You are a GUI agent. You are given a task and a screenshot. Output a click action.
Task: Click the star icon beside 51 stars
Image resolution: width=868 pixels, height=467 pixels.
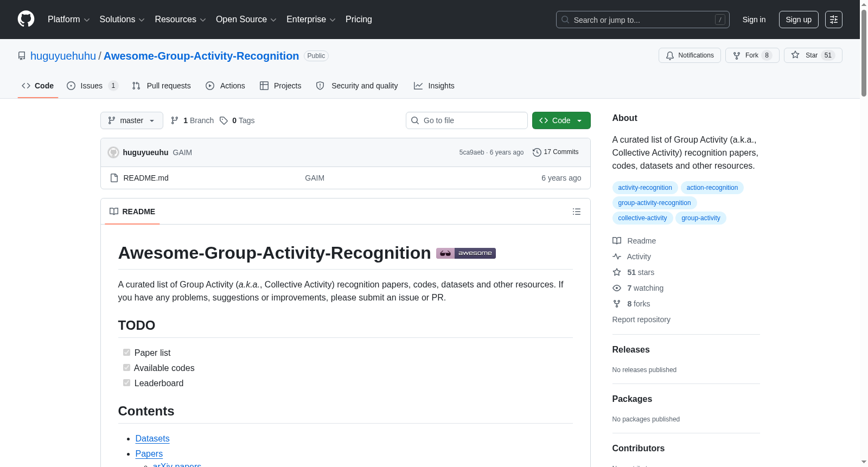click(617, 272)
